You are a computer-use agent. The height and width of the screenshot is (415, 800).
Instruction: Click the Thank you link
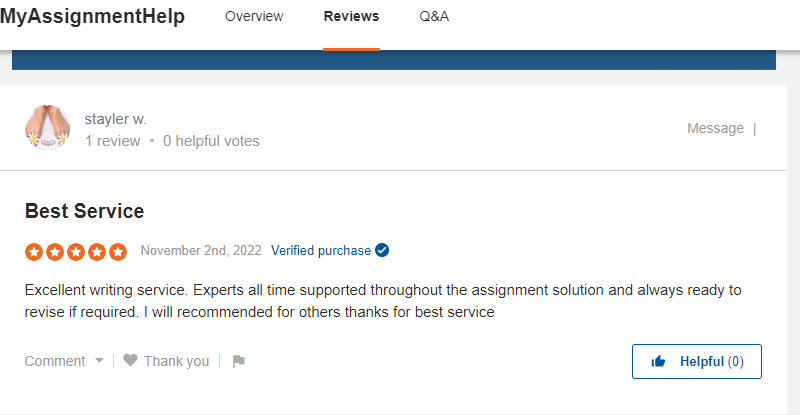click(177, 361)
